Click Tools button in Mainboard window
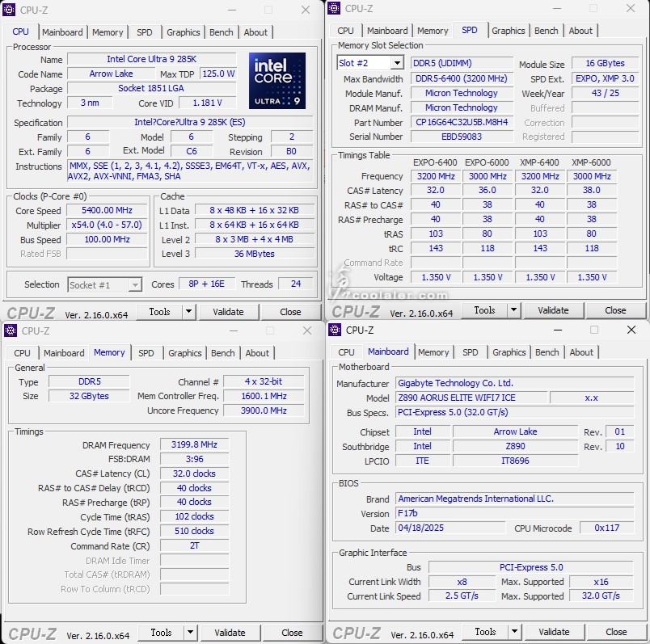Screen dimensions: 650x644 (485, 632)
